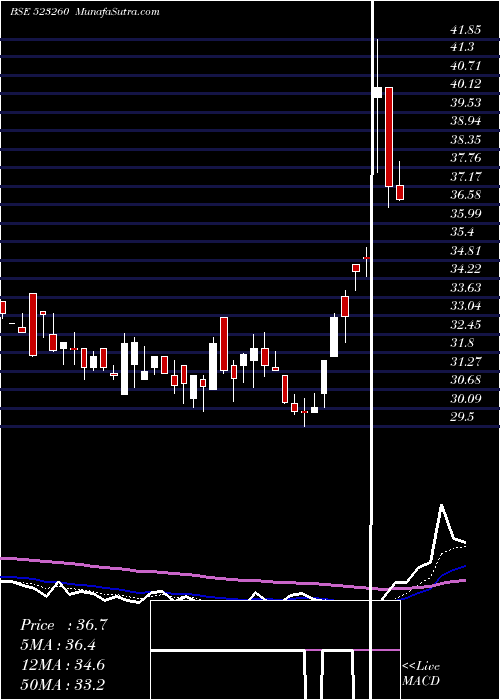Select the 38.35 price axis label
The width and height of the screenshot is (500, 700).
(466, 140)
